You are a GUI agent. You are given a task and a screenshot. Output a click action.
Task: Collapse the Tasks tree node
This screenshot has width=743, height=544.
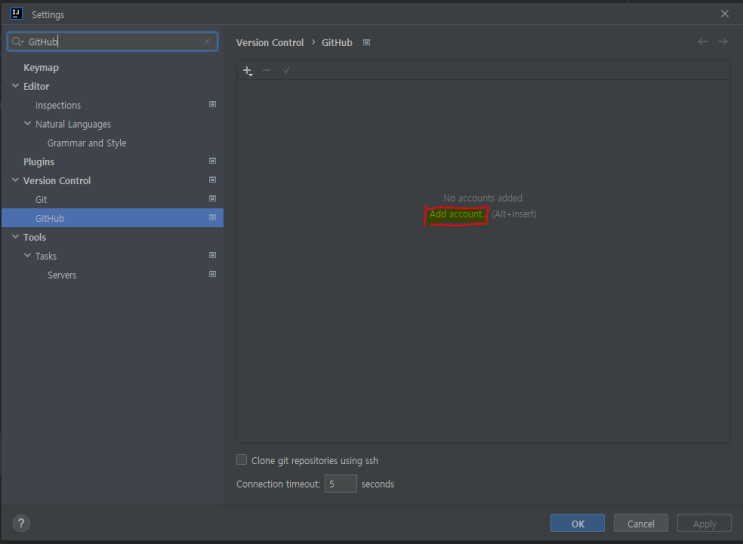(27, 255)
